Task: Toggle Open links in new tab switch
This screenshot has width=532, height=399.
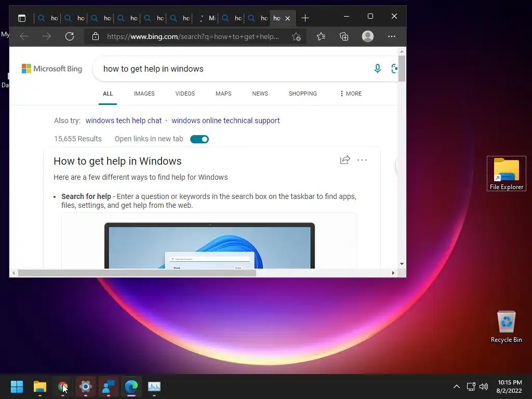Action: pyautogui.click(x=199, y=139)
